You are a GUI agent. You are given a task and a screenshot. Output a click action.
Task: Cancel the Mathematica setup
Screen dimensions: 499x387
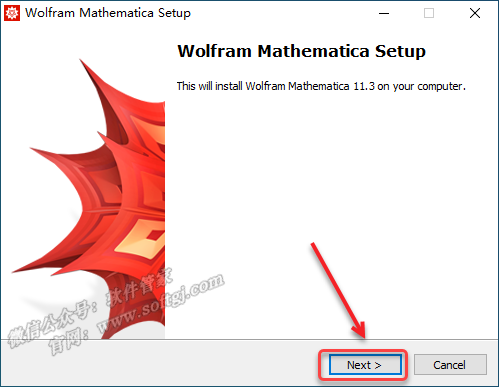[x=450, y=365]
